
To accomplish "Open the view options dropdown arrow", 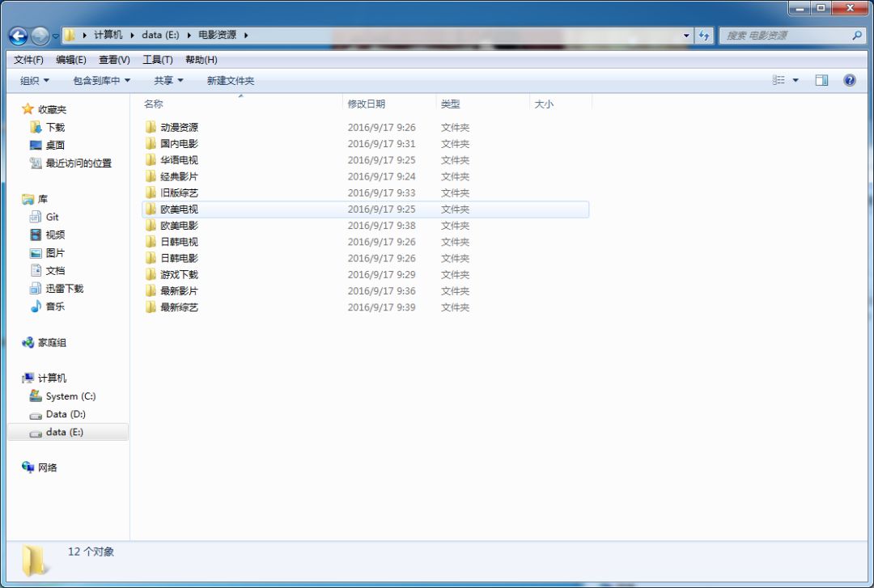I will click(796, 80).
